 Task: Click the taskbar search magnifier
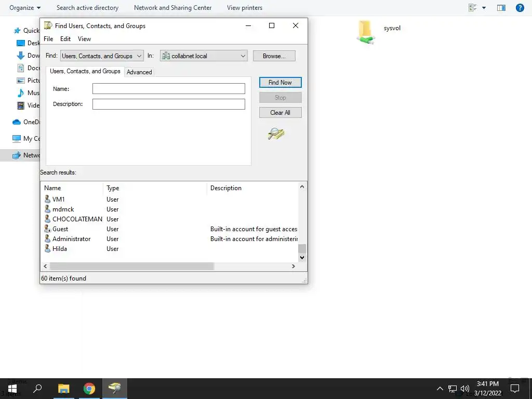tap(37, 389)
